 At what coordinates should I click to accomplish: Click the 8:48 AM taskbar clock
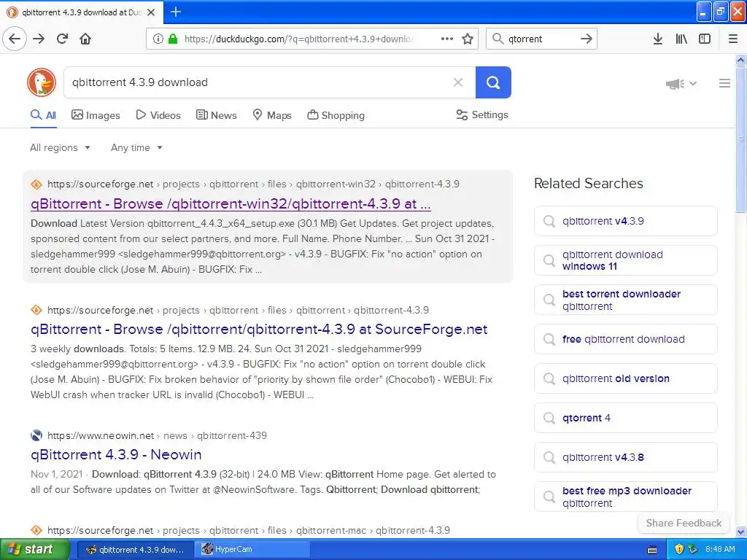tap(720, 549)
